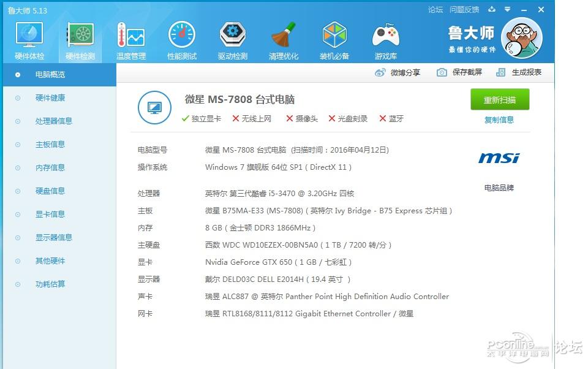The image size is (588, 369).
Task: Click the camera save-screenshot icon
Action: 442,72
